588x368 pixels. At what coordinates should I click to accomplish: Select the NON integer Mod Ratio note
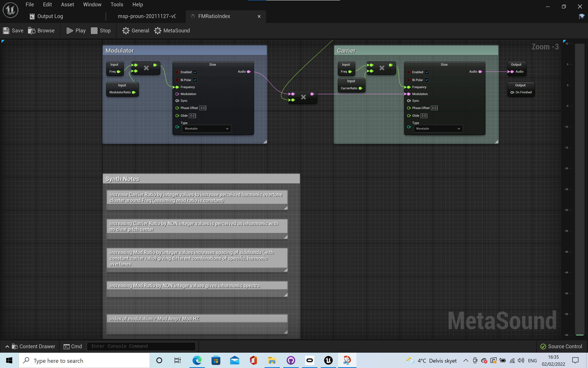point(197,286)
